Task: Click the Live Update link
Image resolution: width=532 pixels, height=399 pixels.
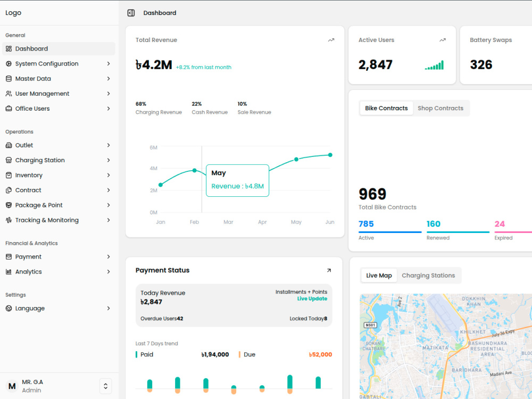Action: point(312,298)
